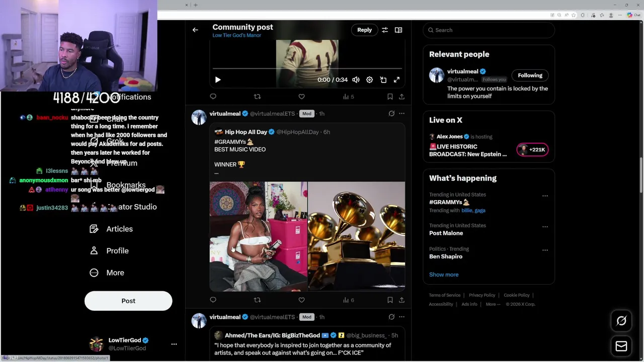The width and height of the screenshot is (644, 362).
Task: Open Terms of Service link
Action: click(445, 295)
